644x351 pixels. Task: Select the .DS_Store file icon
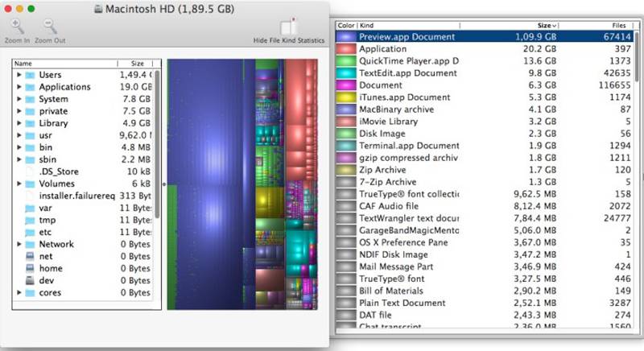pyautogui.click(x=31, y=171)
